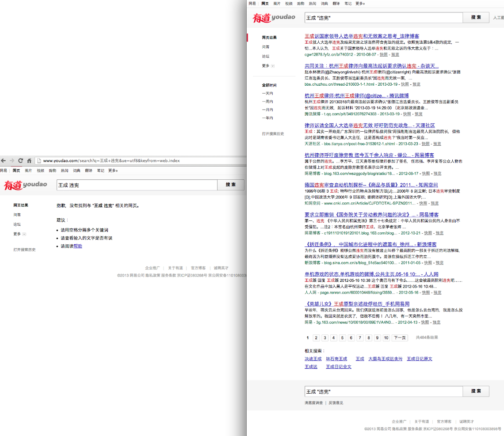Select 问答 in the right window sidebar
The width and height of the screenshot is (504, 436).
[266, 47]
